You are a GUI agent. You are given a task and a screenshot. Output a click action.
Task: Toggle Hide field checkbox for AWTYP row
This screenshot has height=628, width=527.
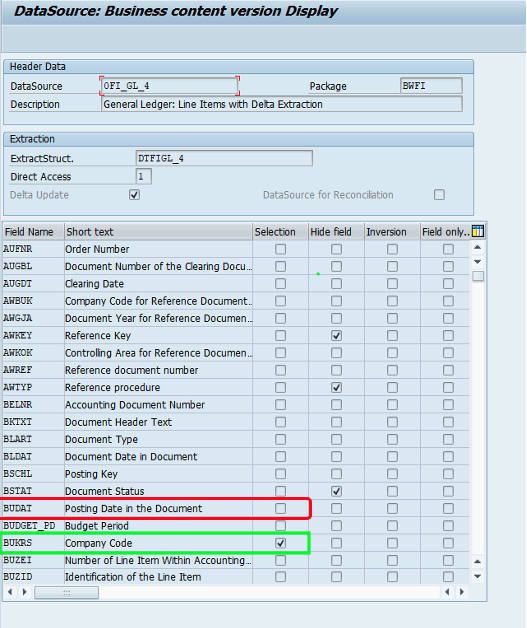tap(336, 388)
